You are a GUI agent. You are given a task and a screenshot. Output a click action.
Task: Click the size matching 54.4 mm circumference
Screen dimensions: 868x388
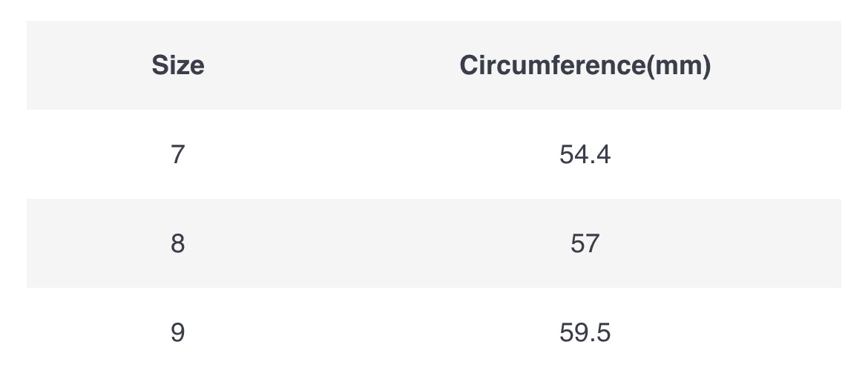[177, 154]
